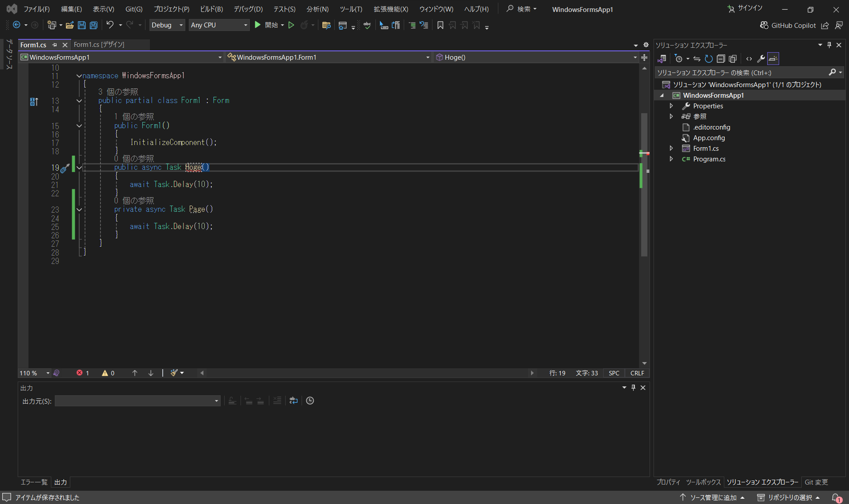Open the Find in Files search
The height and width of the screenshot is (504, 849).
(x=326, y=25)
